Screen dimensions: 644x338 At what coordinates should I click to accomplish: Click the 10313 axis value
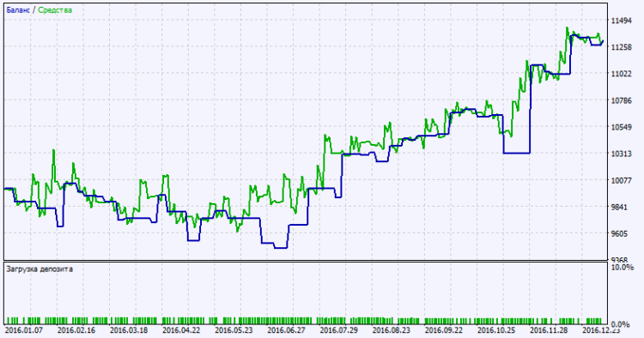tap(621, 154)
